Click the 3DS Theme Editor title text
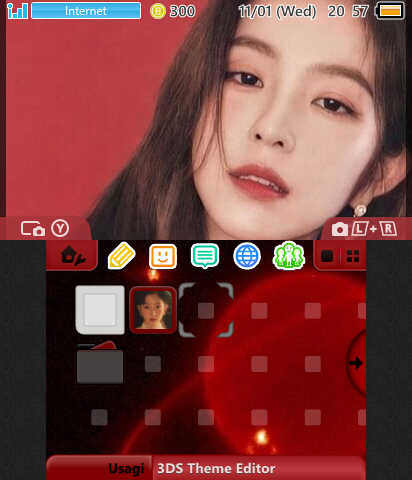Screen dimensions: 412x480 216,468
